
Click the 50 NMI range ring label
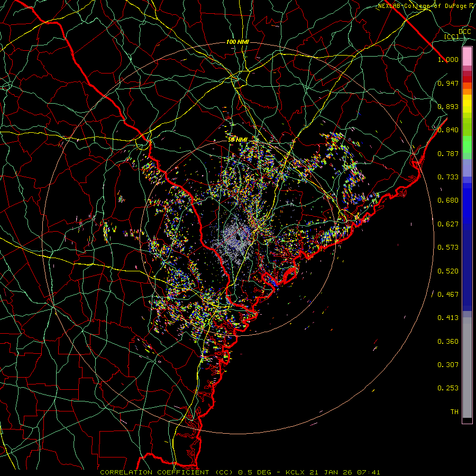[x=237, y=140]
